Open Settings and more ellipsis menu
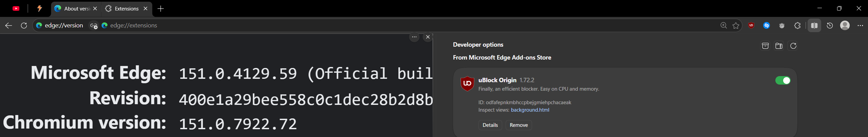Viewport: 868px width, 137px height. [860, 25]
